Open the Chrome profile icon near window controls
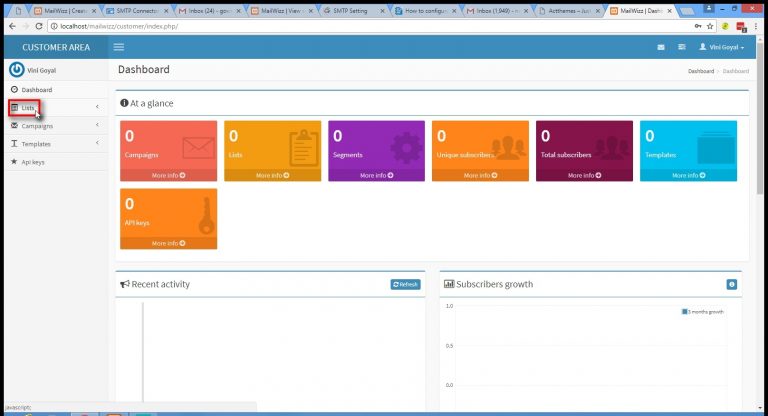 pyautogui.click(x=709, y=8)
